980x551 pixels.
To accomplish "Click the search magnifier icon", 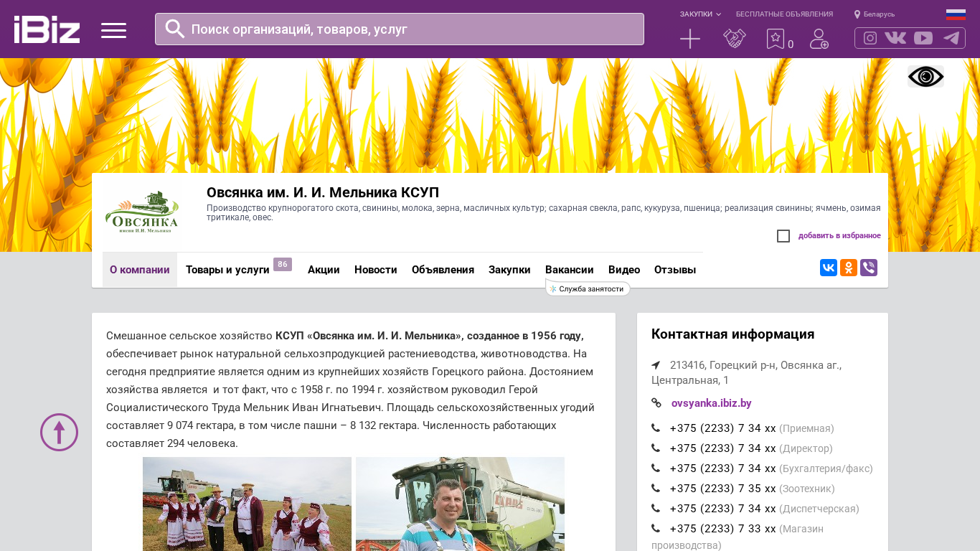I will [175, 29].
